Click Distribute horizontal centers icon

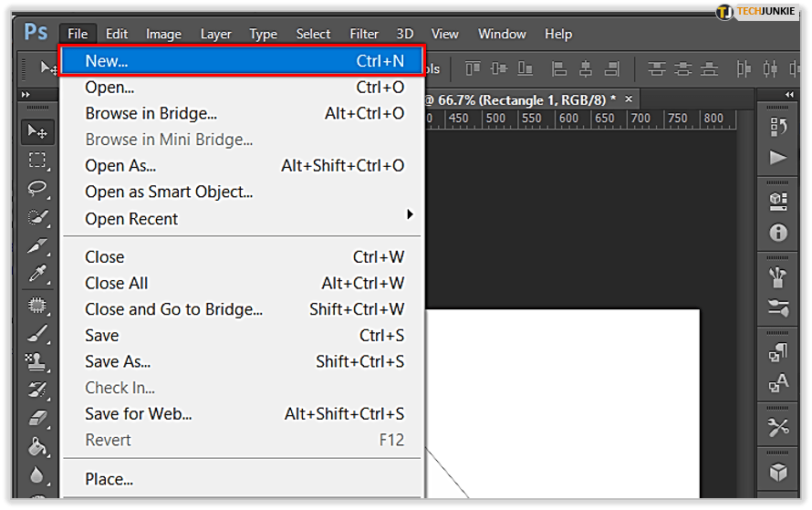pyautogui.click(x=770, y=68)
